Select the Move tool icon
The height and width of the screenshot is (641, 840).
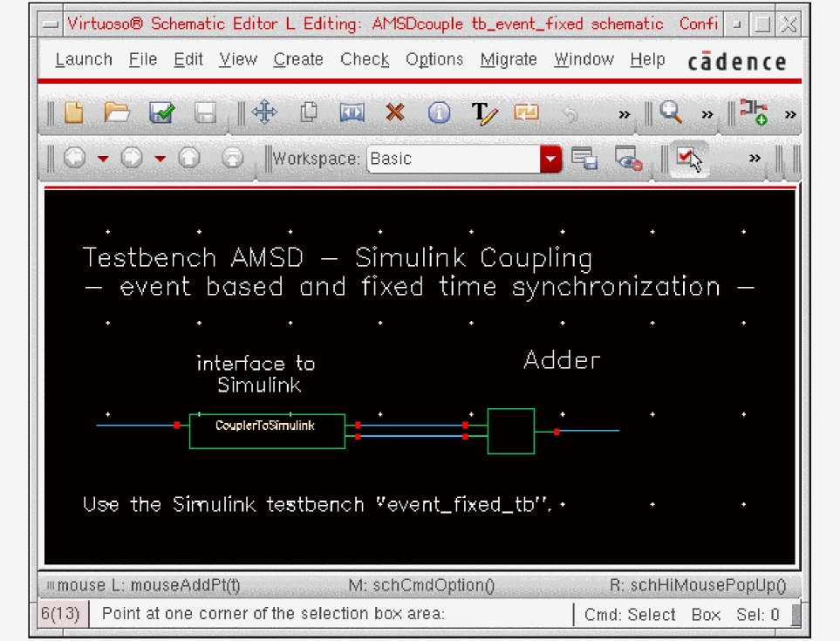coord(263,113)
